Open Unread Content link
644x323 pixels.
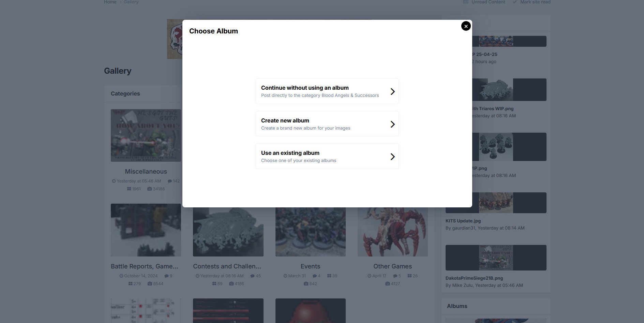tap(488, 2)
